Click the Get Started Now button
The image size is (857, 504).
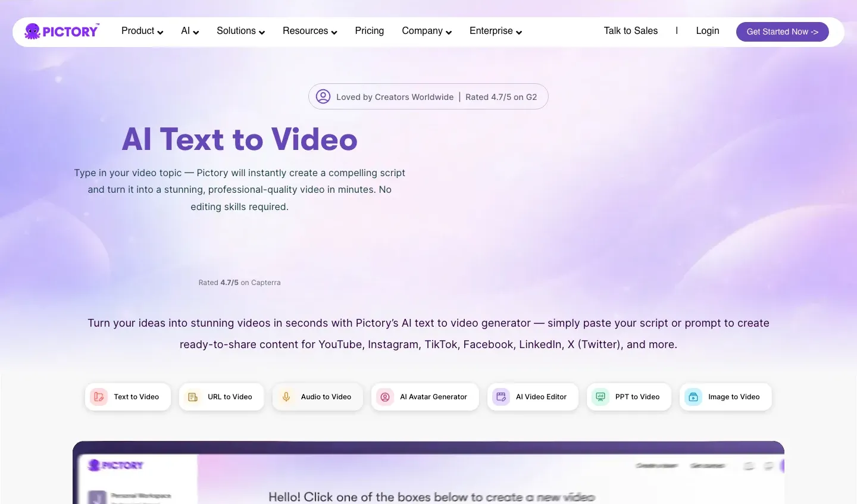click(x=783, y=32)
